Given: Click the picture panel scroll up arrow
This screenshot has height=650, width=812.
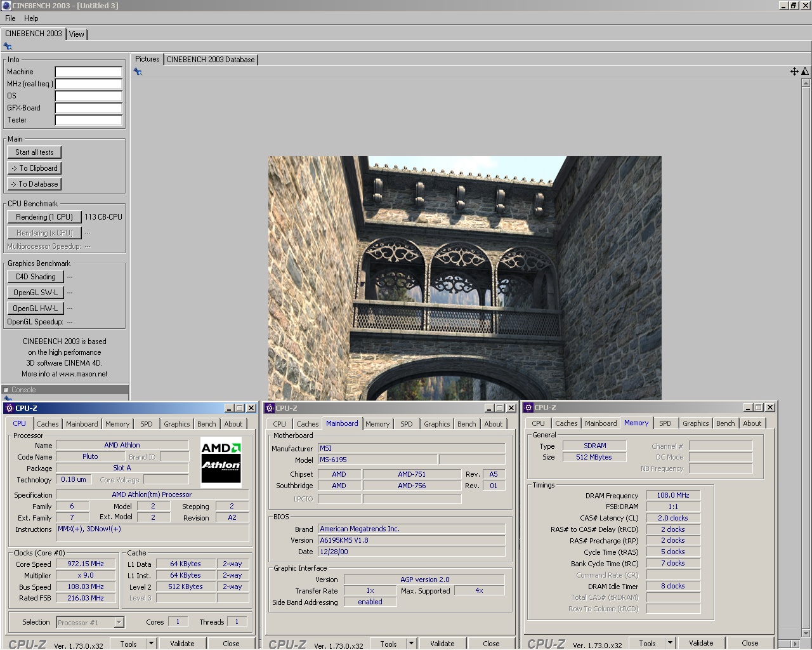Looking at the screenshot, I should 806,83.
